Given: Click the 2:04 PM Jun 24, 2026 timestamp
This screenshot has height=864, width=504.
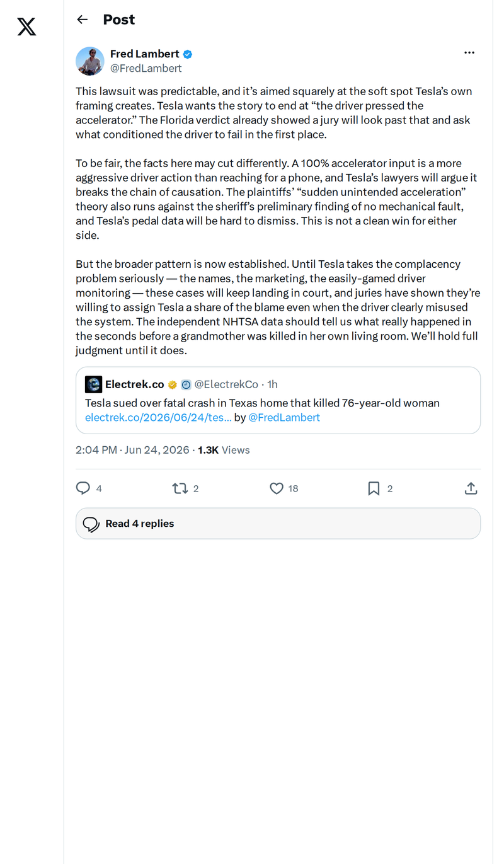Looking at the screenshot, I should 132,450.
